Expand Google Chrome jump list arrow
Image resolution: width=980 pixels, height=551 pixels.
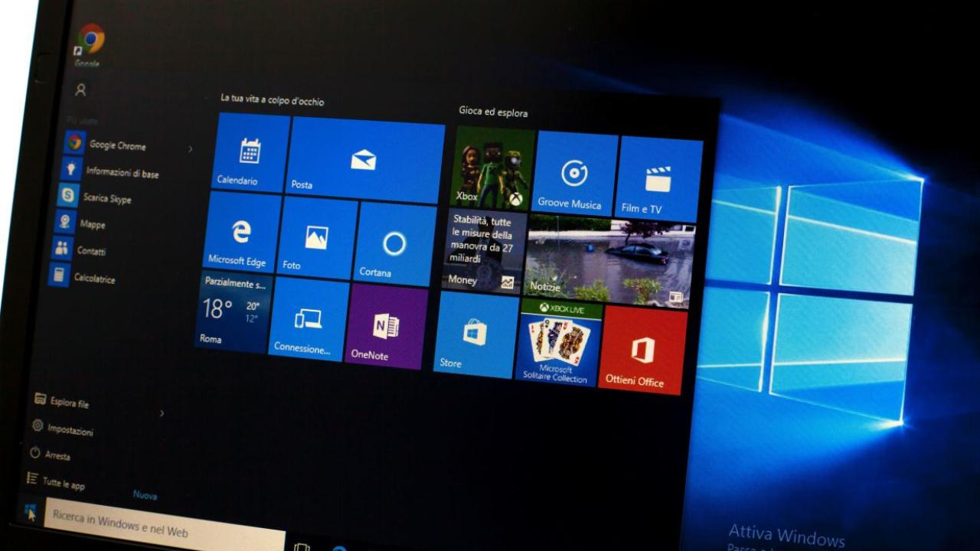(x=191, y=148)
